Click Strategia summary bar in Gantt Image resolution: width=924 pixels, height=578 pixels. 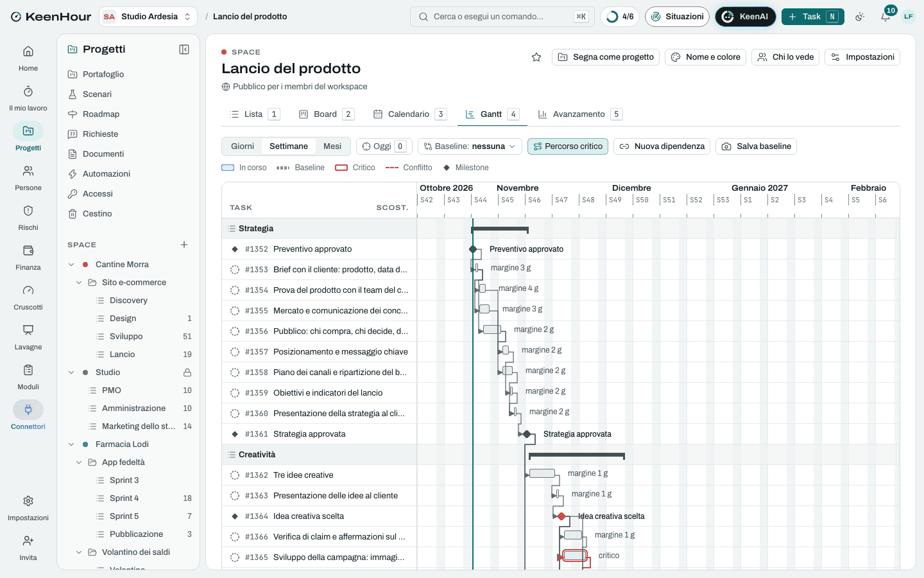pyautogui.click(x=500, y=229)
